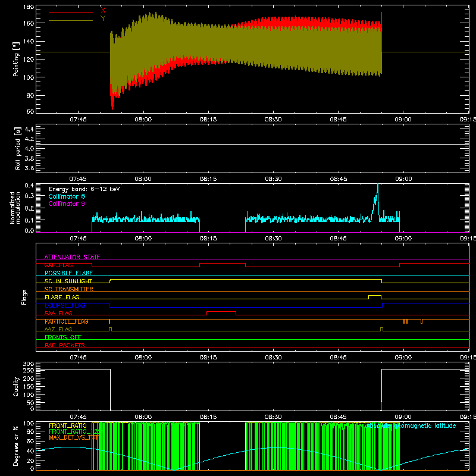Click the yellow 'FRONT_RATIO' legend entry
Screen dimensions: 476x476
pyautogui.click(x=68, y=426)
